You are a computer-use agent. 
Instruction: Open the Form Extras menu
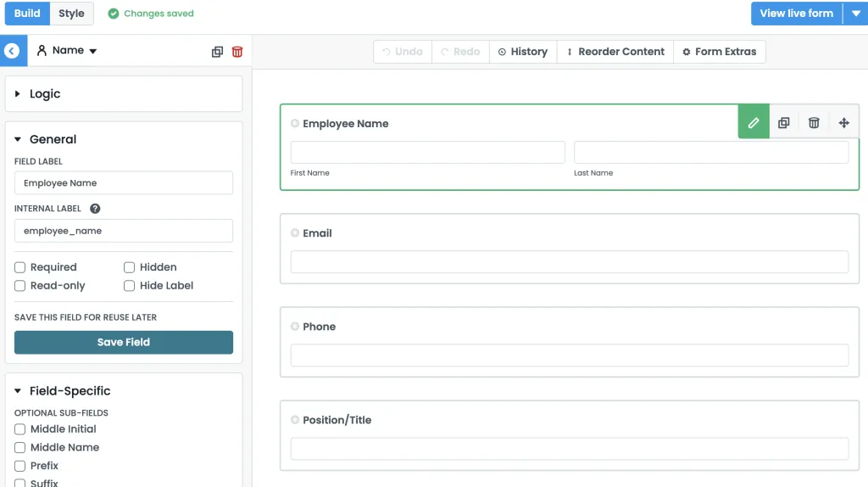(719, 52)
